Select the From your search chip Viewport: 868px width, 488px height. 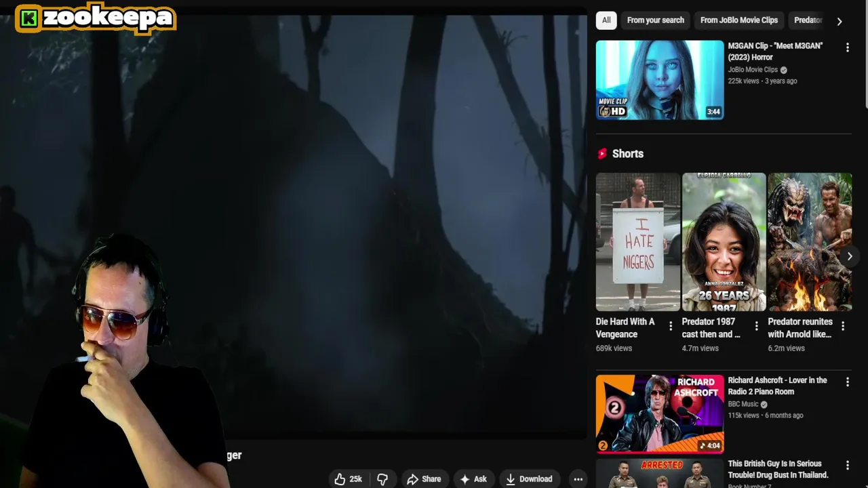click(x=656, y=20)
